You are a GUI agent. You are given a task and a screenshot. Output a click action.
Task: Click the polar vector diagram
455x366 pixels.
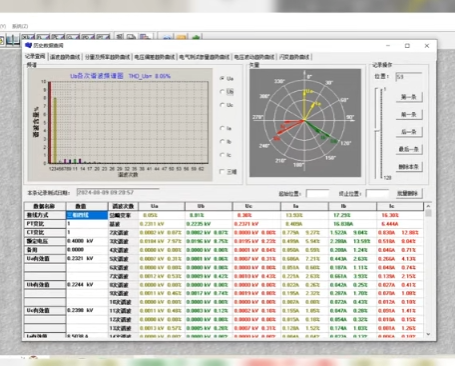pyautogui.click(x=305, y=123)
